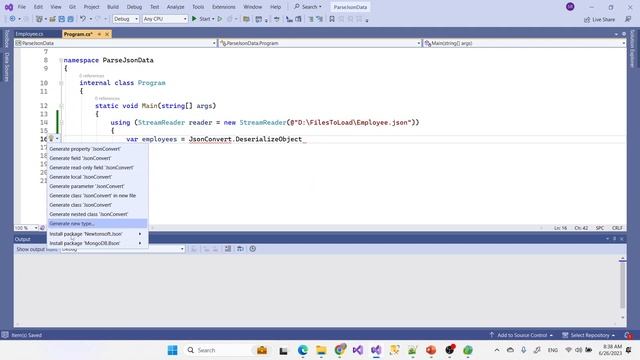This screenshot has height=360, width=640.
Task: Click Select Repository in status bar
Action: point(589,335)
